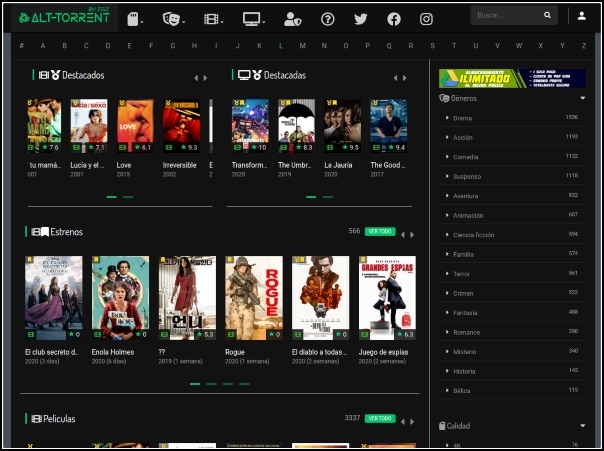The image size is (604, 451).
Task: Open the Crimen genre link
Action: (463, 293)
